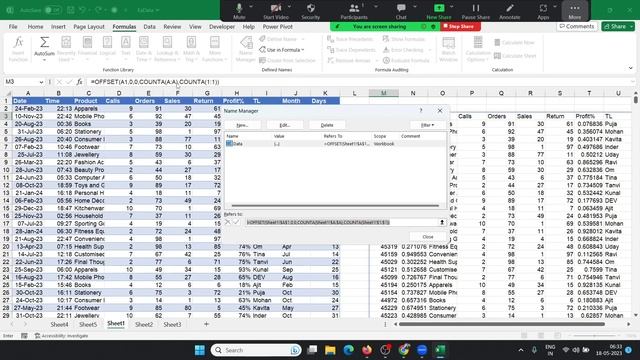The height and width of the screenshot is (360, 640).
Task: Add a new sheet with plus button
Action: coord(206,324)
